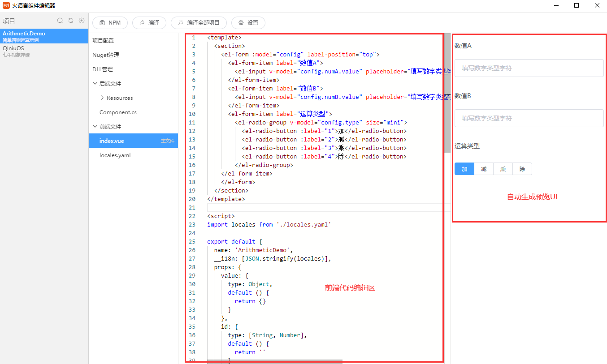Select the 减 radio button
The image size is (607, 364).
click(x=484, y=169)
